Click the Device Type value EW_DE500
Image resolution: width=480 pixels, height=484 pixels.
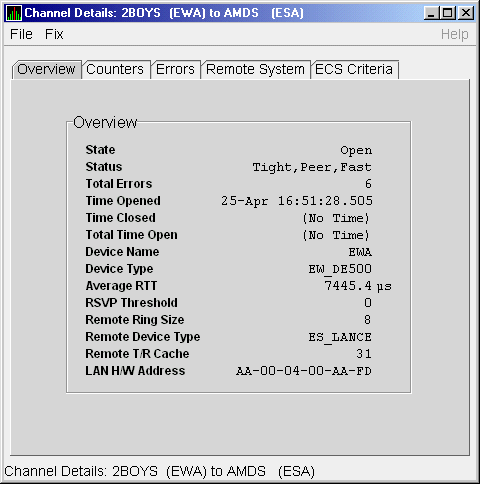(340, 269)
